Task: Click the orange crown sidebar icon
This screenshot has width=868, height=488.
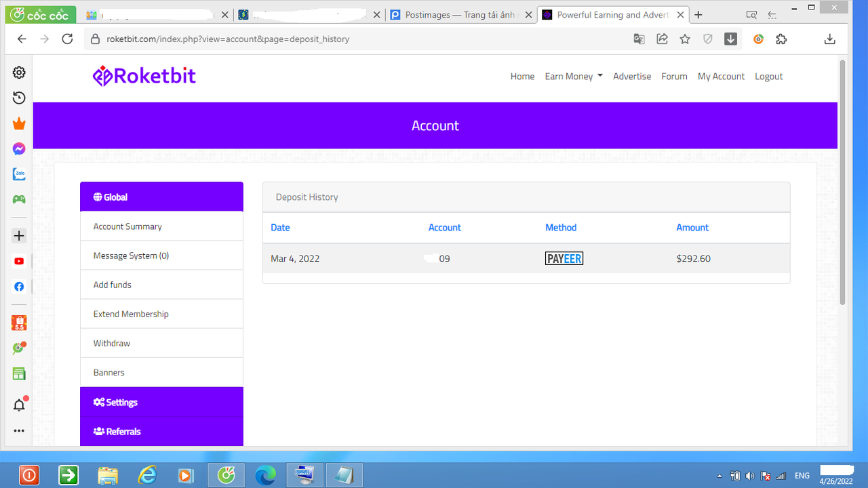Action: 19,123
